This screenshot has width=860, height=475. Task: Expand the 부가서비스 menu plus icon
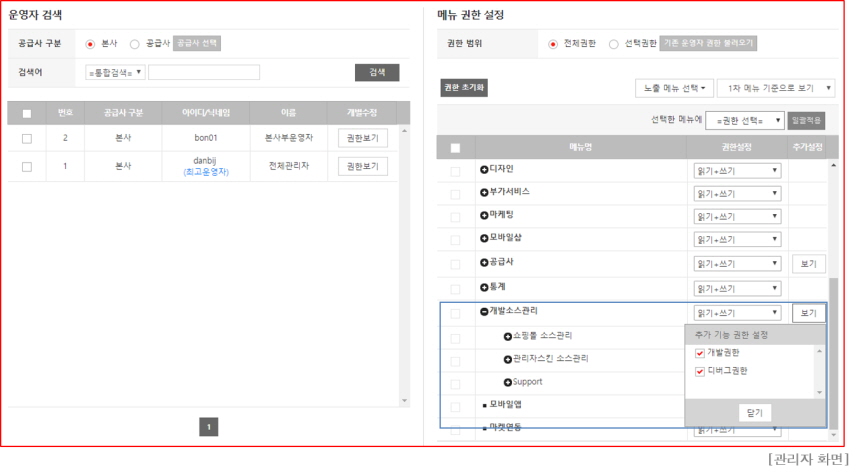click(484, 193)
